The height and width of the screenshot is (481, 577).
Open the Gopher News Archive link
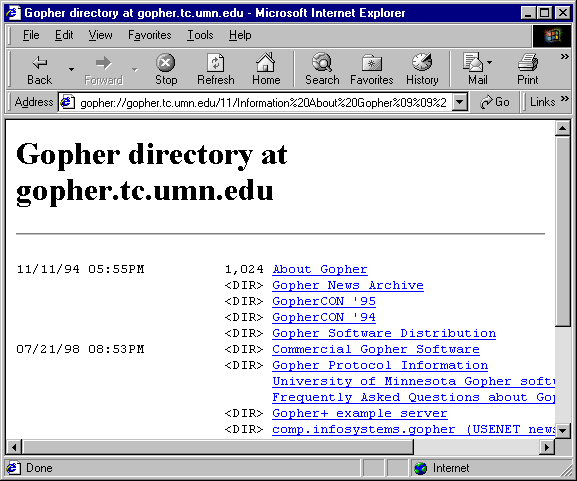pos(348,285)
